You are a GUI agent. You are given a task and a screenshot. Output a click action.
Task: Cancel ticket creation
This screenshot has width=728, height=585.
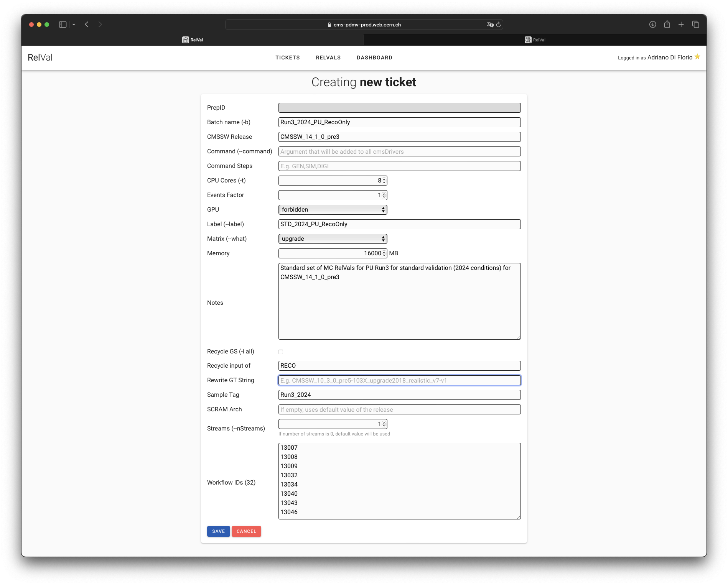click(x=246, y=531)
